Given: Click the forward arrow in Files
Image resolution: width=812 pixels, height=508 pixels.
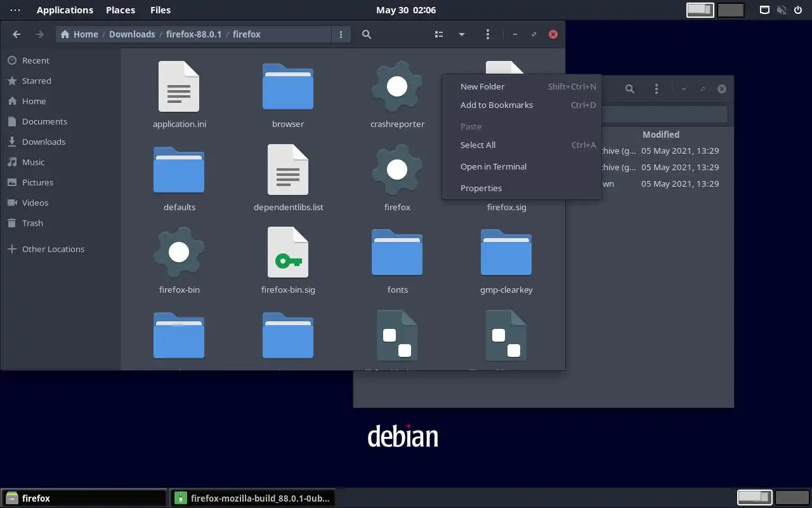Looking at the screenshot, I should click(x=40, y=34).
